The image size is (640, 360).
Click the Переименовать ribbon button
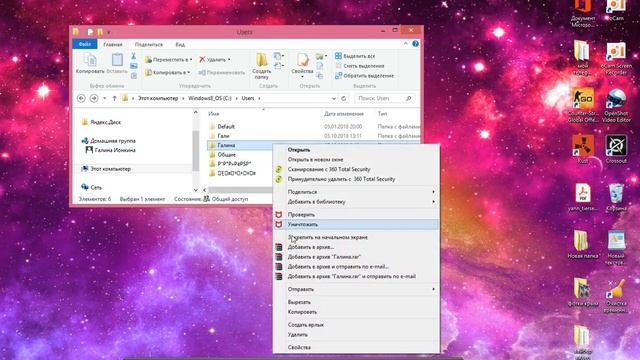tap(222, 73)
